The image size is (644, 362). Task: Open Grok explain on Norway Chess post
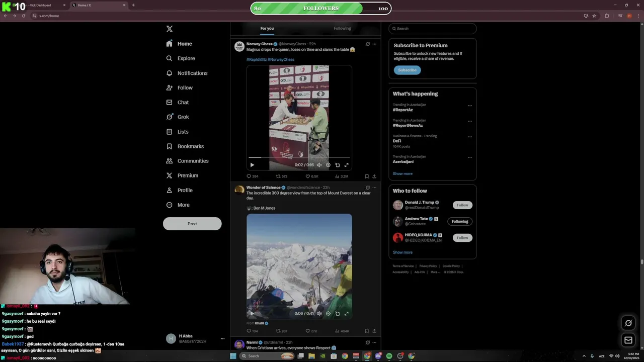pos(367,44)
